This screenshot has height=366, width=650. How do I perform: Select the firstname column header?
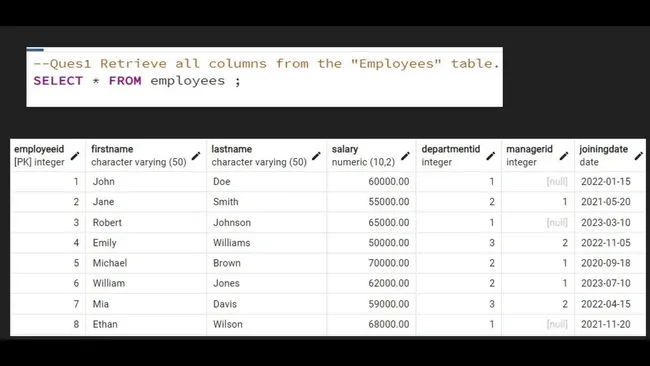pos(146,155)
